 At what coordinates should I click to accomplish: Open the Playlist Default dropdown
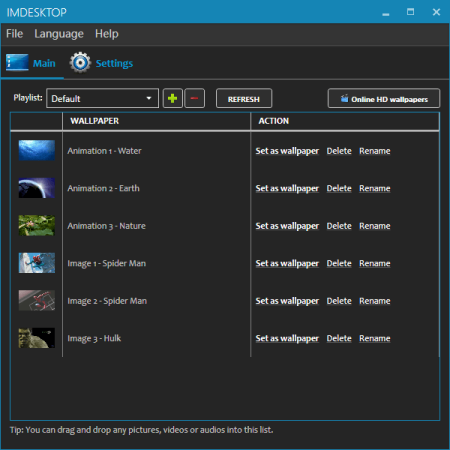[102, 98]
